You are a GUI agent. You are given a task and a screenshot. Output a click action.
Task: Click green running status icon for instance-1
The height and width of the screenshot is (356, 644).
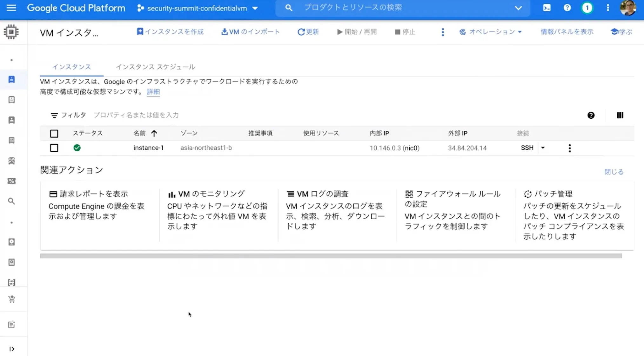[x=77, y=148]
